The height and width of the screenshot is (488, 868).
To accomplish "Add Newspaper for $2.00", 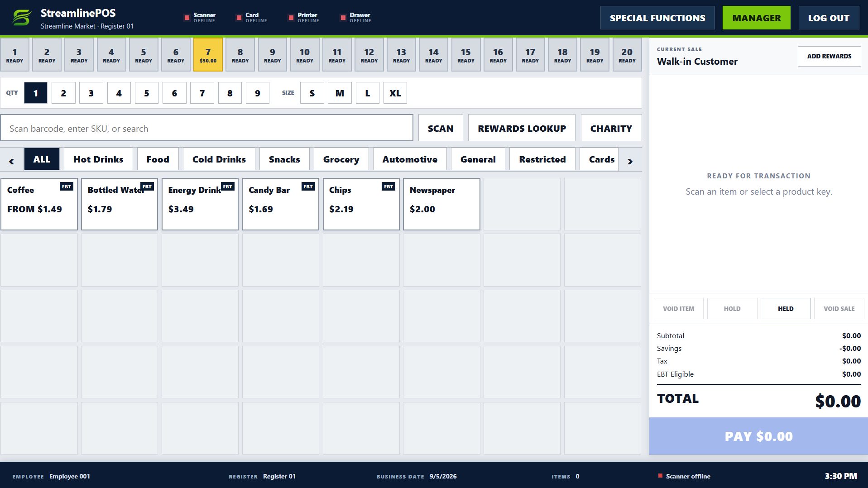I will point(441,204).
